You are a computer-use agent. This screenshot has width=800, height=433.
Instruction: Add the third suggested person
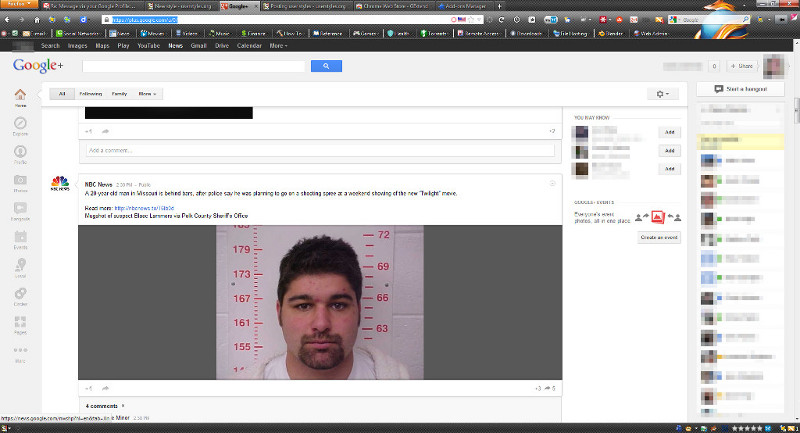coord(669,168)
